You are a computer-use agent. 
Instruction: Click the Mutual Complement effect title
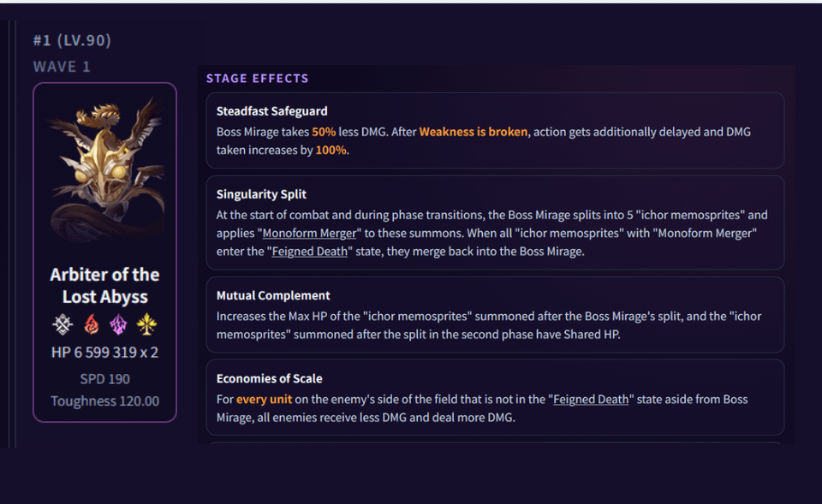273,295
